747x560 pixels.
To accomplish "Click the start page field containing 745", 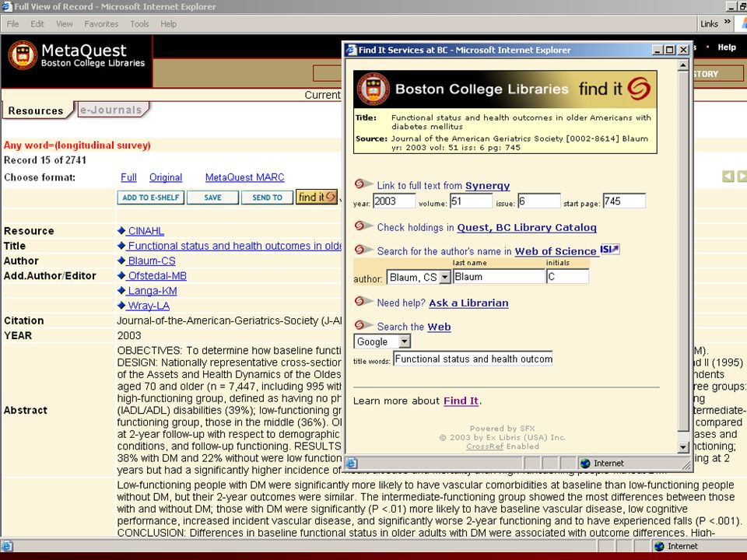I will [624, 201].
